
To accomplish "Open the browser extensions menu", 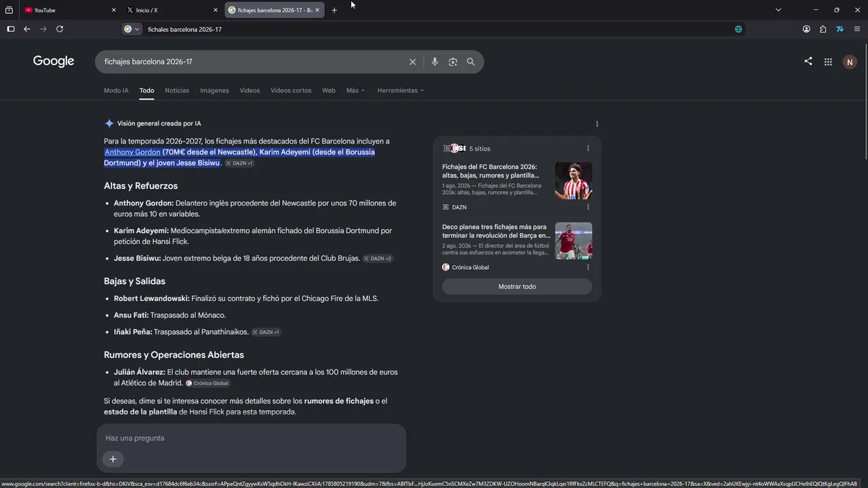I will 823,29.
